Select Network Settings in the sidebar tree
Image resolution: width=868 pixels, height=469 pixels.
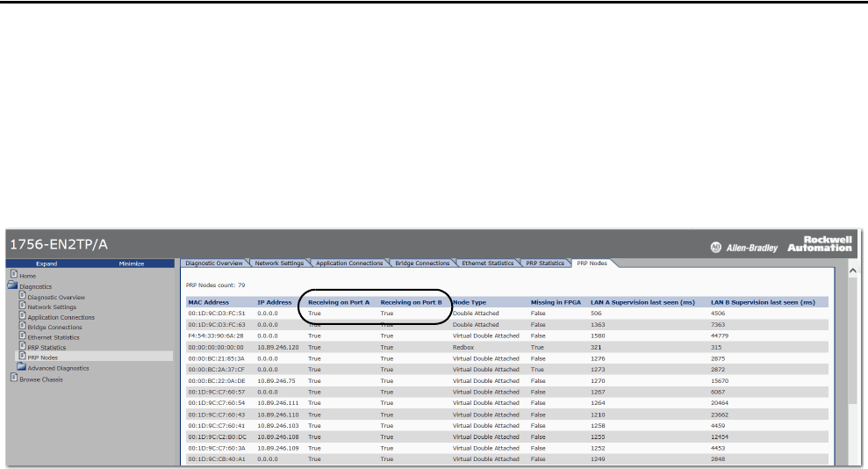52,307
